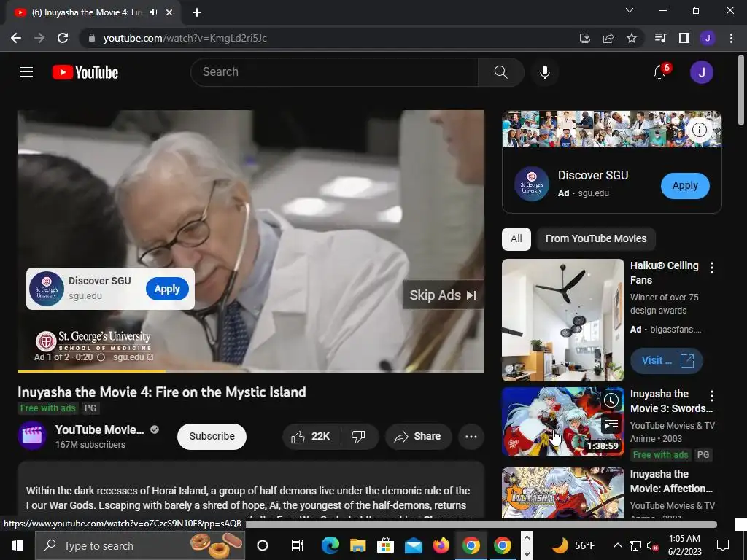
Task: Click the page vertical scrollbar
Action: pos(741,90)
